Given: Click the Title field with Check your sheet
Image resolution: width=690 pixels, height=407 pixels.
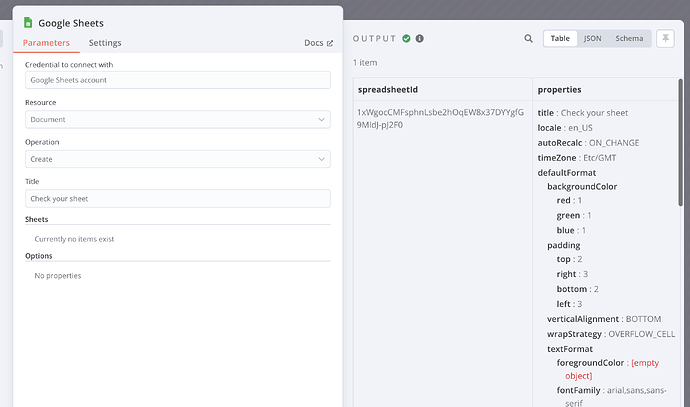Looking at the screenshot, I should click(178, 198).
